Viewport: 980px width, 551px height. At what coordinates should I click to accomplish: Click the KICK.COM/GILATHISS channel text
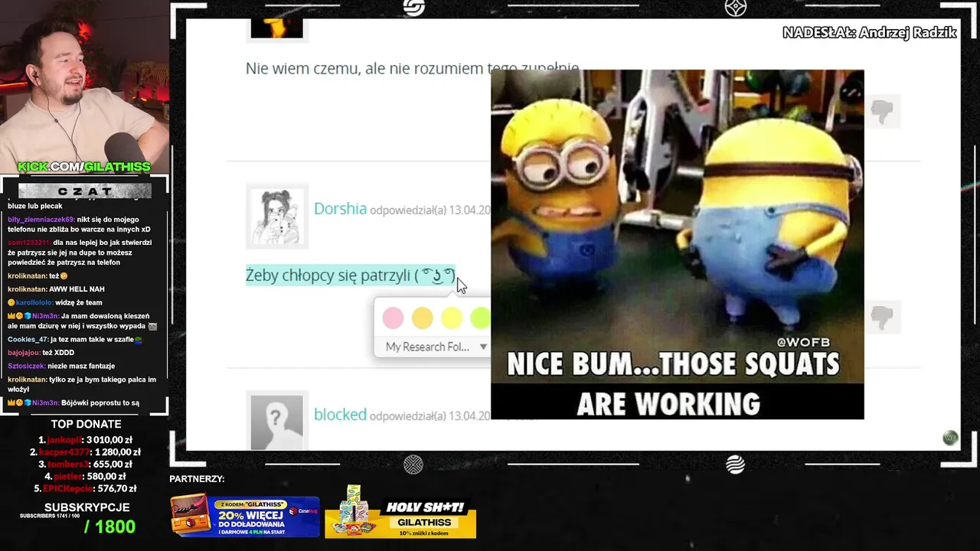click(x=84, y=167)
